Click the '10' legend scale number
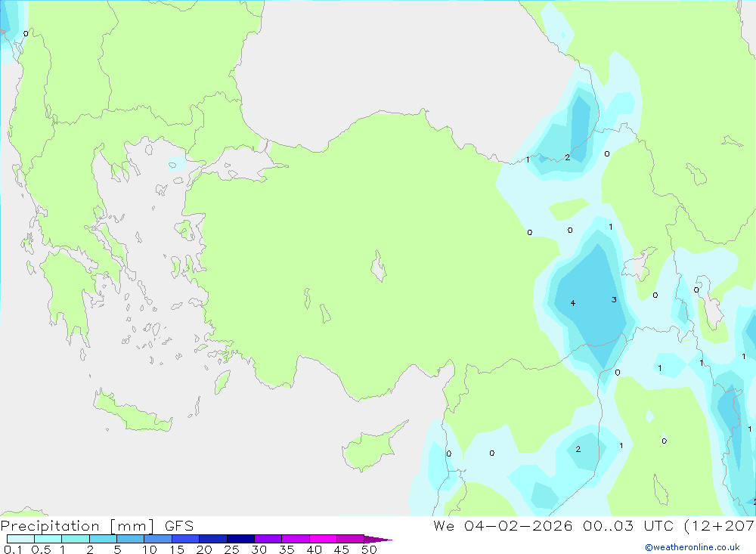 coord(149,549)
